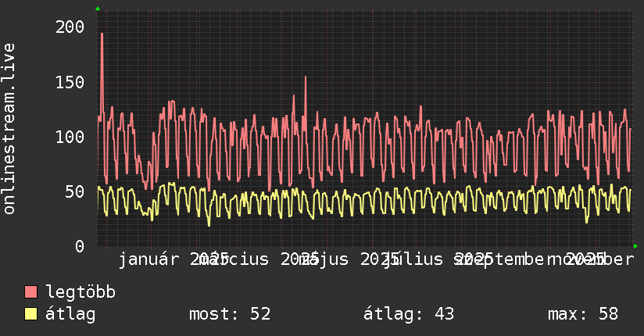Click the red legtöbb color swatch
Image resolution: width=644 pixels, height=336 pixels.
[x=30, y=291]
